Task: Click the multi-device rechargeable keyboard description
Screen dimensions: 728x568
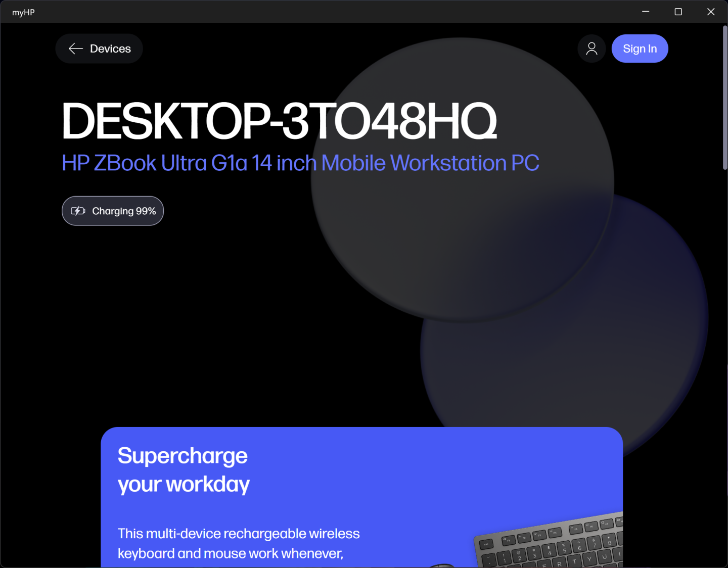Action: pyautogui.click(x=239, y=544)
